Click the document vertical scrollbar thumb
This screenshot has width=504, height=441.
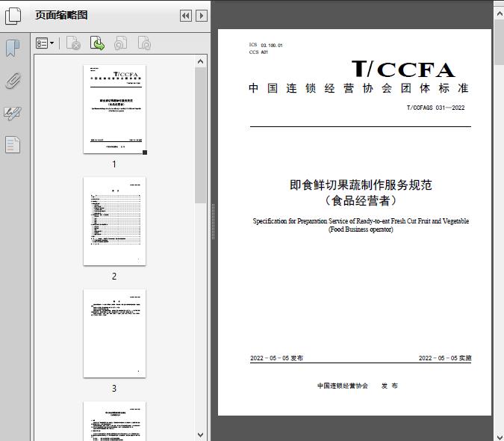click(x=500, y=42)
